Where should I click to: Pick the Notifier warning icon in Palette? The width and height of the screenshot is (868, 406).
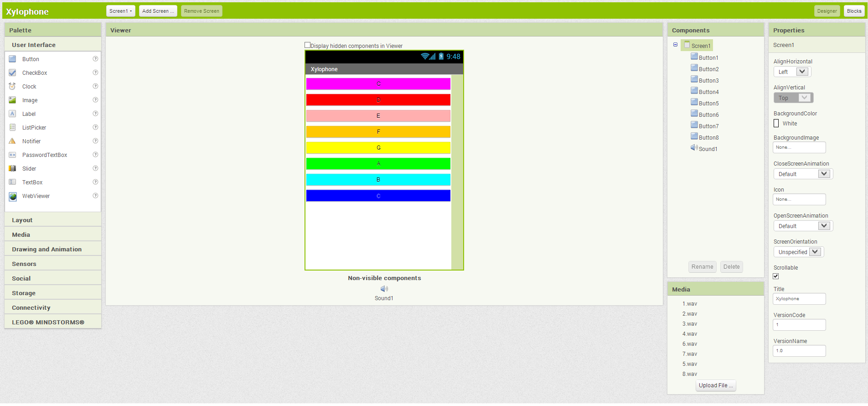coord(12,141)
